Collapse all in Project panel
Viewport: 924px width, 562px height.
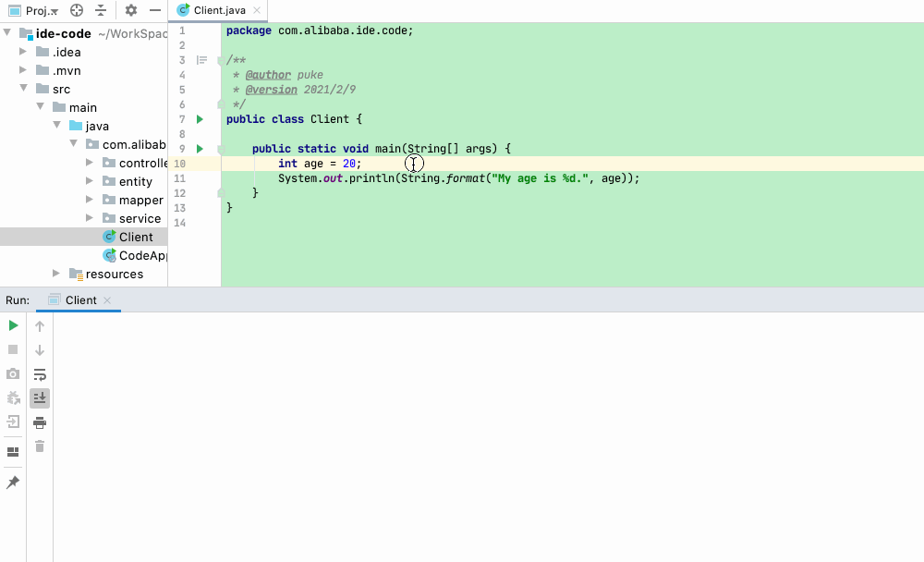101,10
